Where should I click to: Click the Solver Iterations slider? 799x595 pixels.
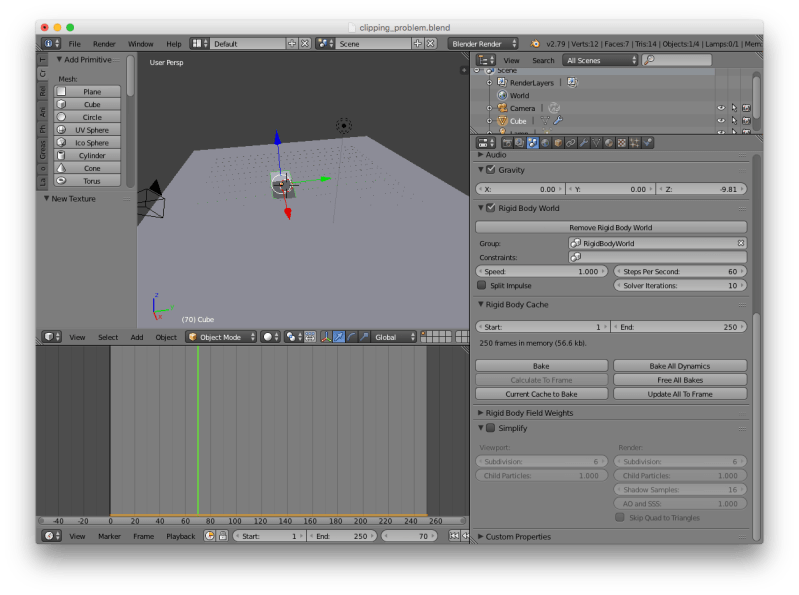pyautogui.click(x=680, y=285)
